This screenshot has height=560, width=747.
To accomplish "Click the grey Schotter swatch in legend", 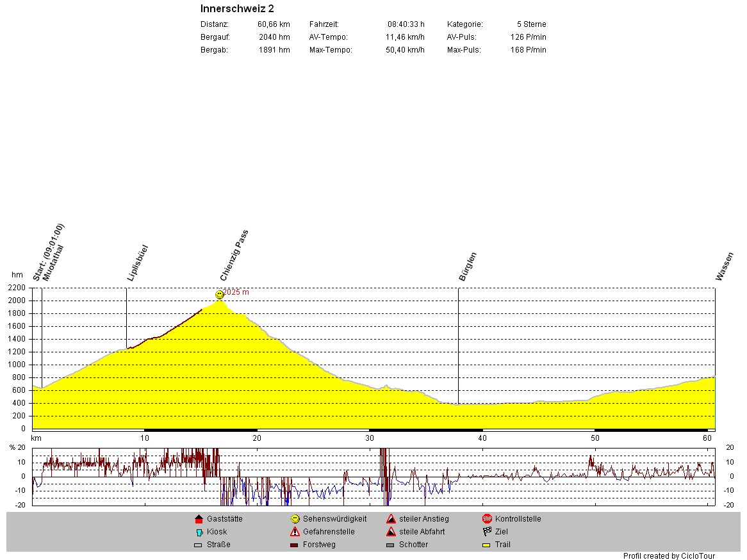I will [x=390, y=545].
